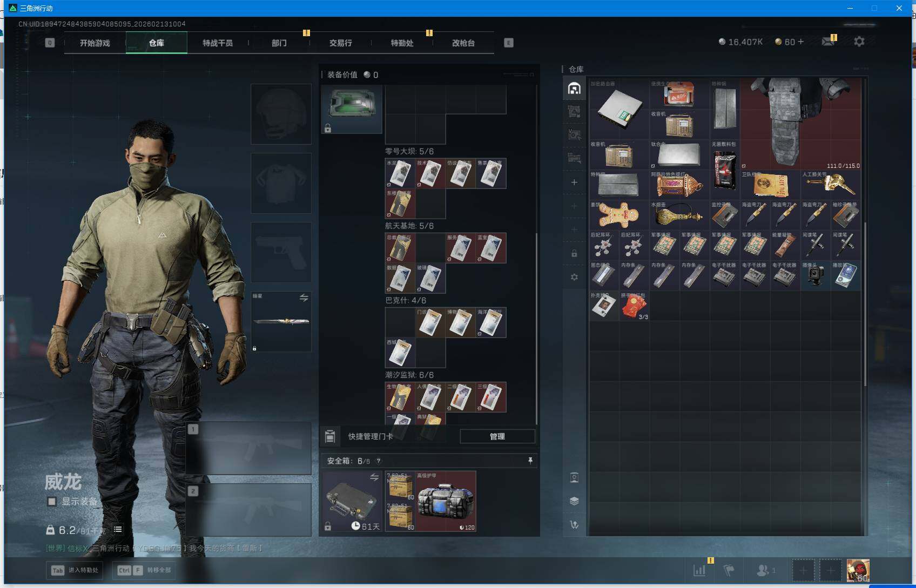Select the melee knife slot
Screen dimensions: 916x588
tap(281, 322)
